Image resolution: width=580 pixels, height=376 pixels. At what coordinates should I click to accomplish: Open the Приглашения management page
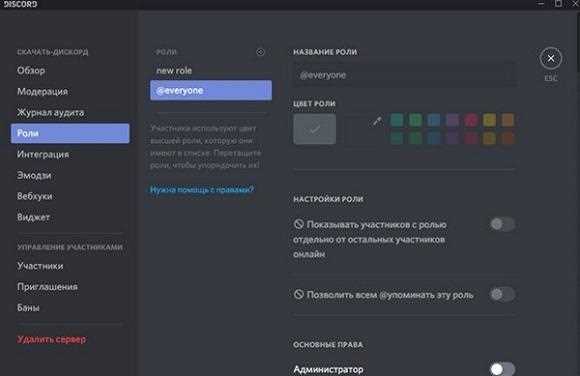point(47,286)
